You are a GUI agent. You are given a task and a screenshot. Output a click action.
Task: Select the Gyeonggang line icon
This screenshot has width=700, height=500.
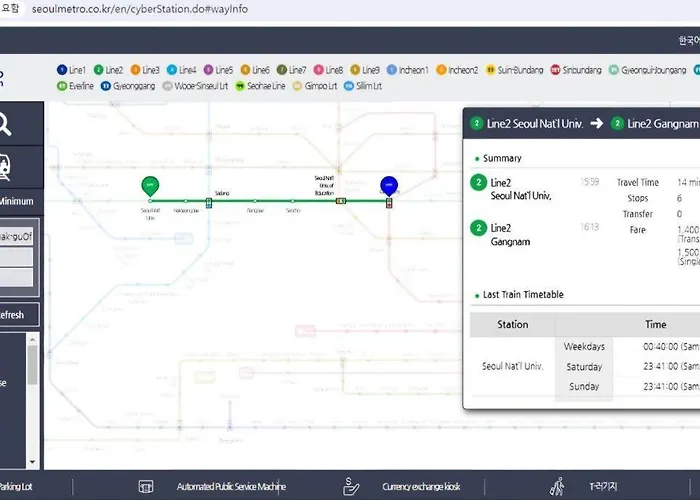tap(106, 86)
